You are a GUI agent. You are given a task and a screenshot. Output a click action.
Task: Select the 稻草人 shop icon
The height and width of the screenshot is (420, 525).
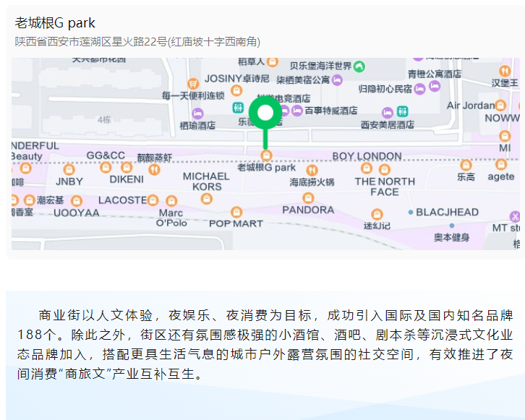point(273,61)
